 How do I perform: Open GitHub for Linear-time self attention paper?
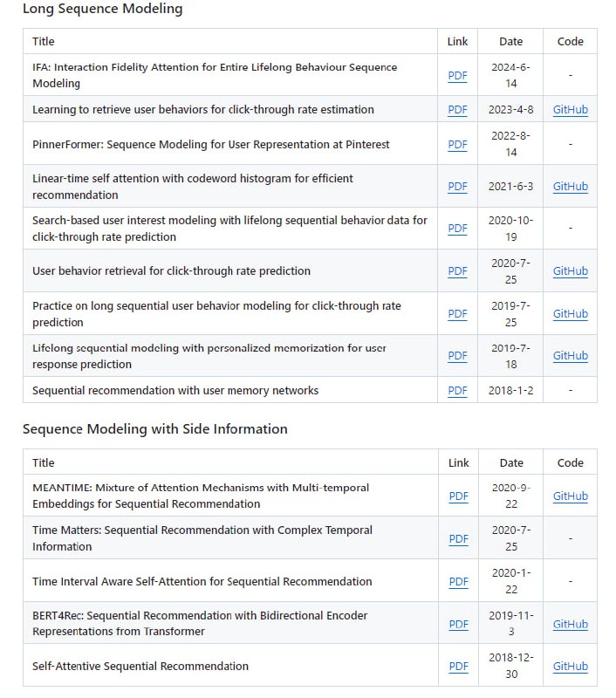pyautogui.click(x=570, y=187)
